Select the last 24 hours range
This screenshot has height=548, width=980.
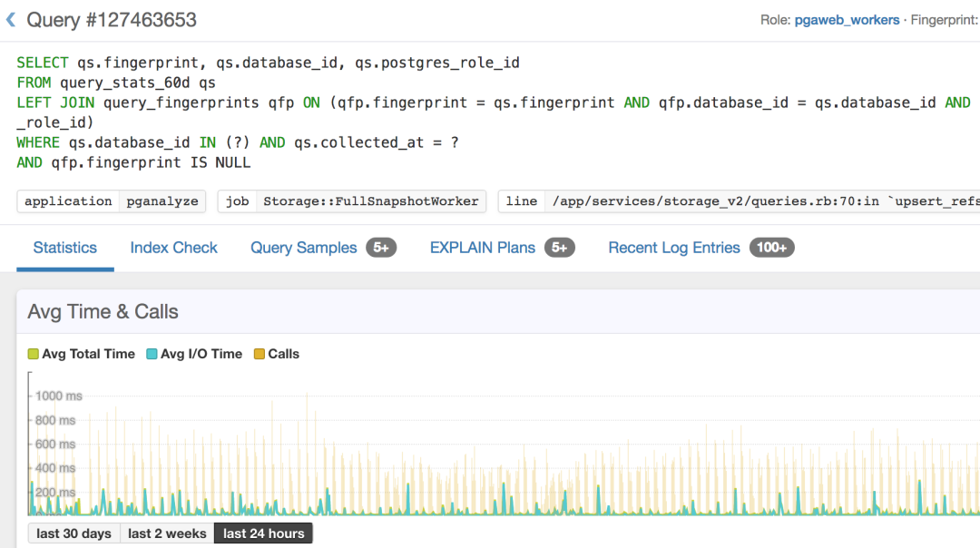point(263,533)
